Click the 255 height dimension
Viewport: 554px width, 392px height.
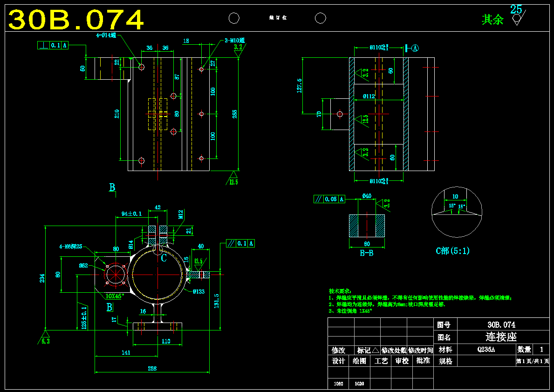click(x=235, y=114)
